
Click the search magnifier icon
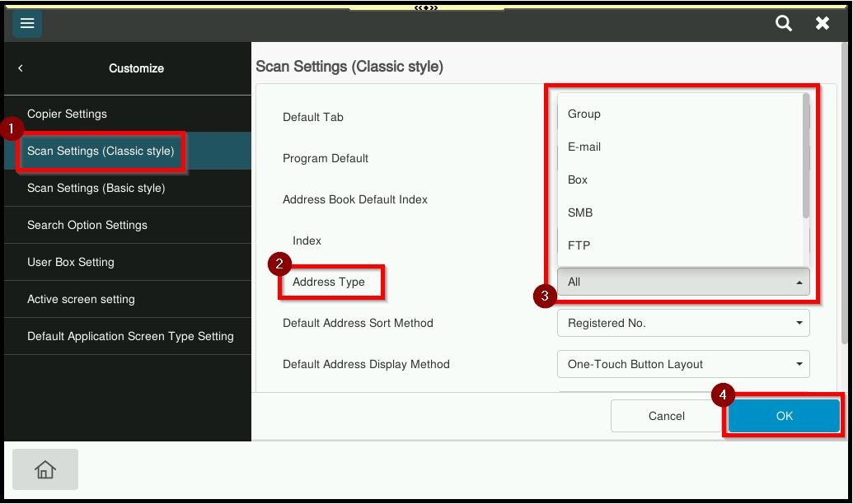[784, 24]
